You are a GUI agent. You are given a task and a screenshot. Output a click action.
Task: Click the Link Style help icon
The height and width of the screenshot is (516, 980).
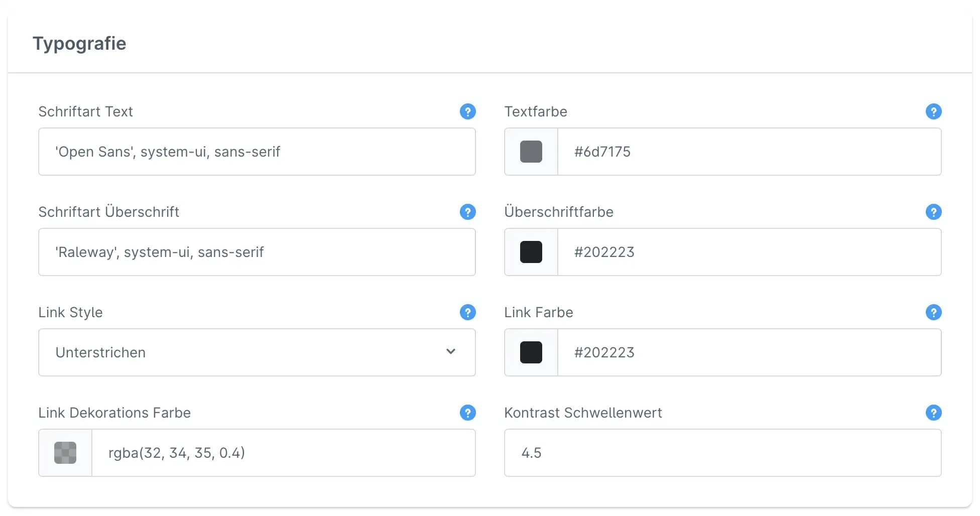tap(467, 312)
